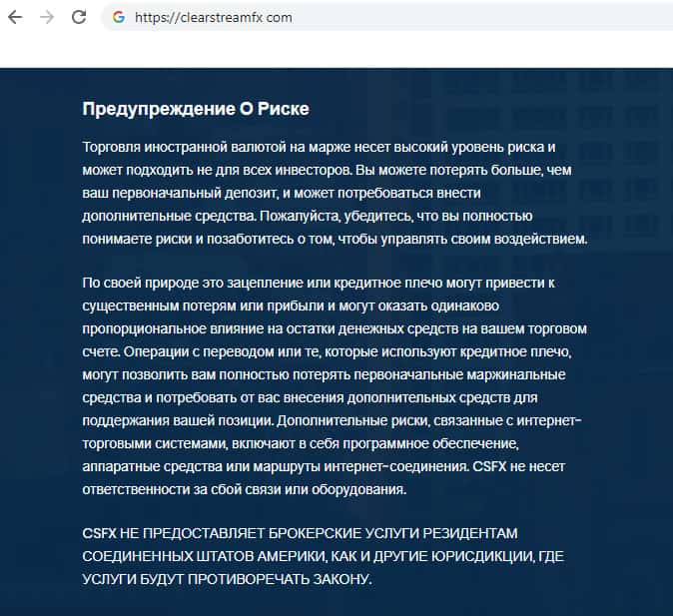Image resolution: width=673 pixels, height=616 pixels.
Task: Click the line starting "CSFX НЕ ПРЕДОСТАВЛЯЕТ БРОКЕРСКИЕ"
Action: point(300,533)
